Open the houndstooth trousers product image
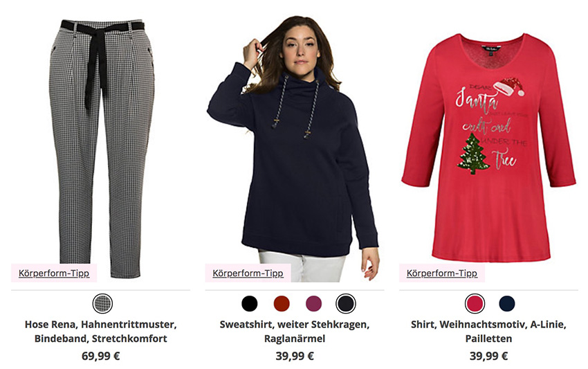The width and height of the screenshot is (588, 369). point(102,148)
